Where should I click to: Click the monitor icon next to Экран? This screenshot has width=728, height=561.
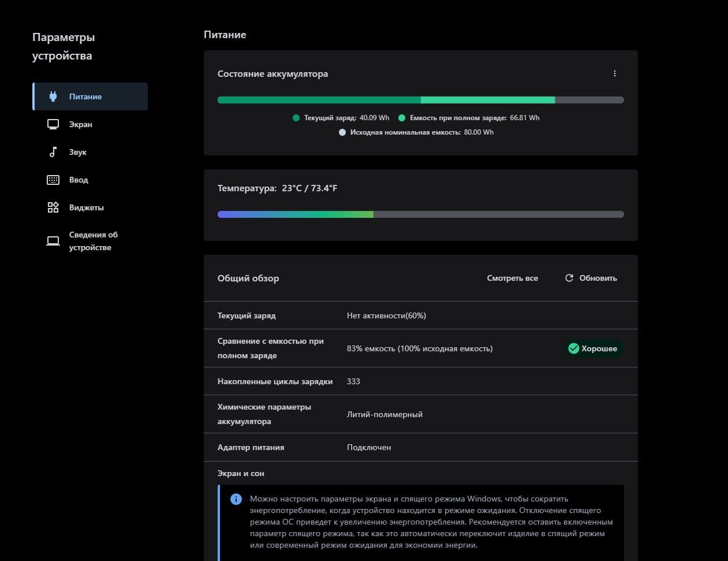53,124
